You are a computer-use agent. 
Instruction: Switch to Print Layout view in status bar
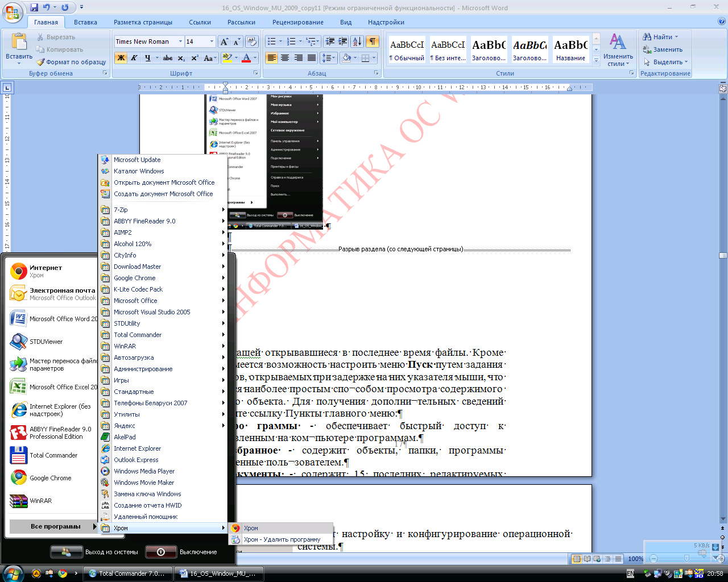click(577, 559)
